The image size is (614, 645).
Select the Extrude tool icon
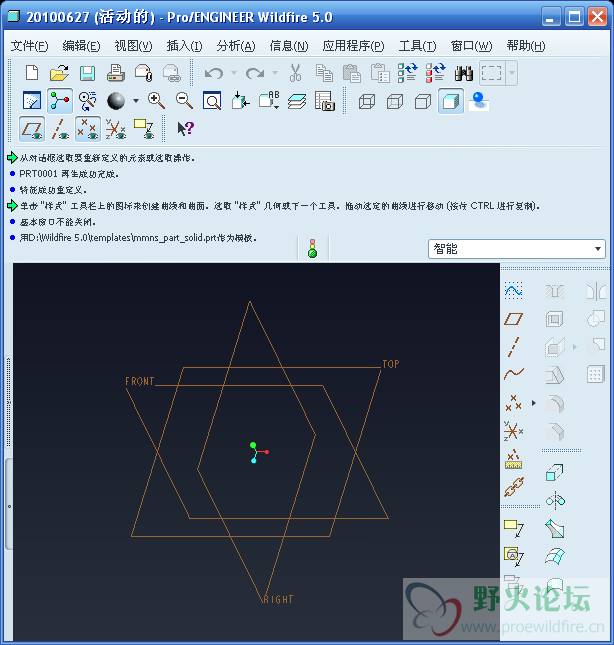click(x=554, y=473)
